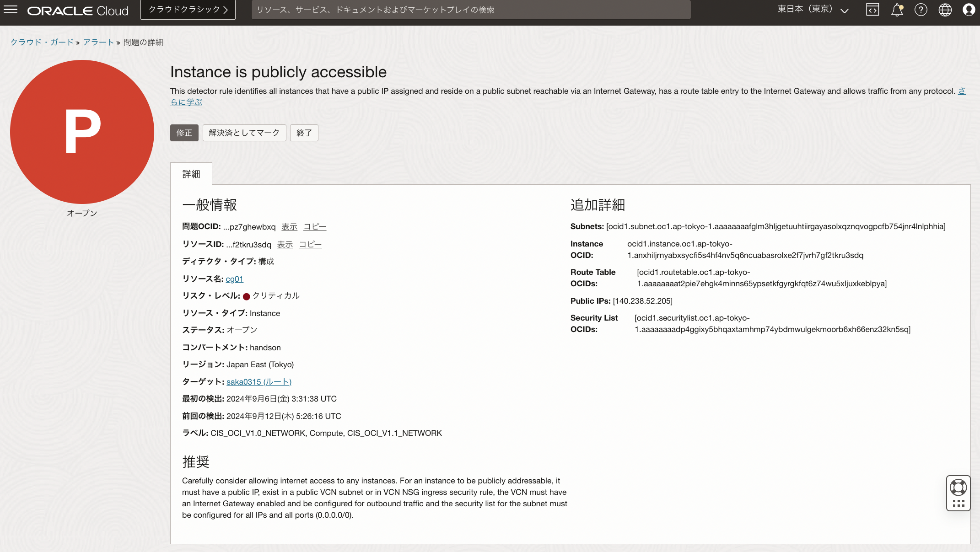The image size is (980, 552).
Task: Open the navigation hamburger menu
Action: pyautogui.click(x=10, y=10)
